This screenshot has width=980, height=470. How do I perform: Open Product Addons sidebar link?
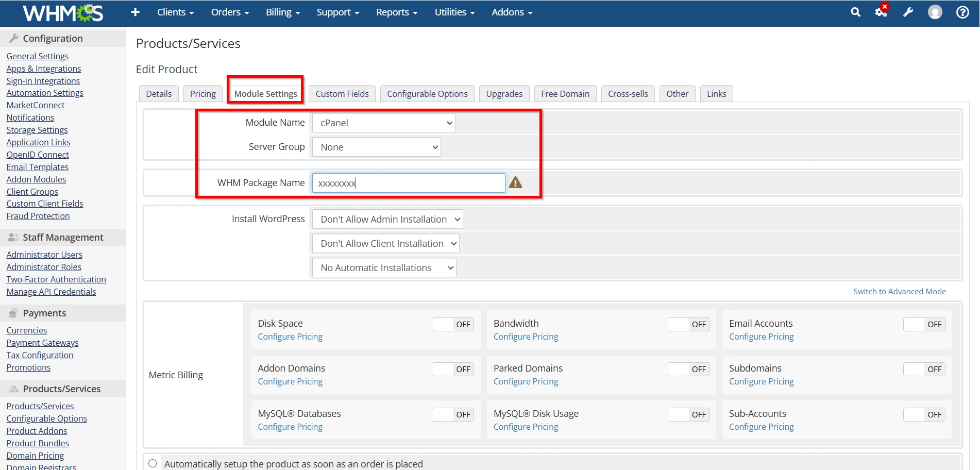click(x=37, y=431)
